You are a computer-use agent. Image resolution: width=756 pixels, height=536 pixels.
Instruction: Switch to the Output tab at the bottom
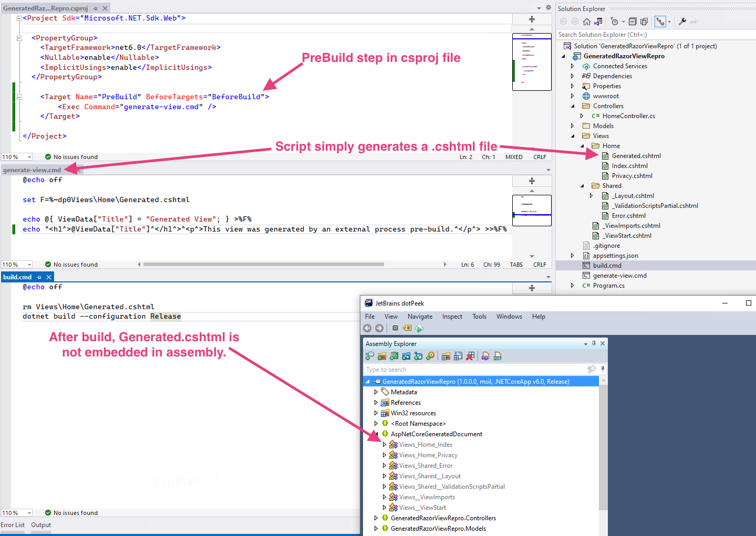(x=40, y=524)
